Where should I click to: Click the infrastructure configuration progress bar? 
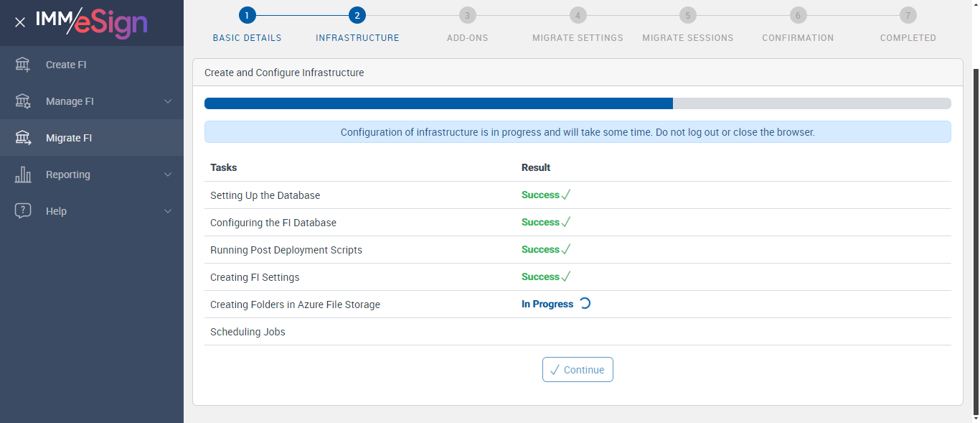coord(578,103)
